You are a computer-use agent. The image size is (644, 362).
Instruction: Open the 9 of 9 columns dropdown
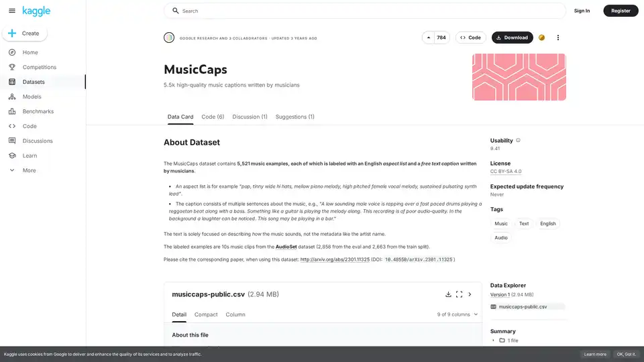point(458,314)
